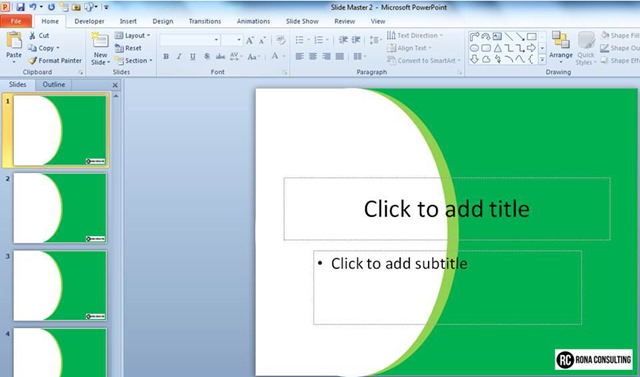Select the Cloud shape
The height and width of the screenshot is (377, 640).
486,60
